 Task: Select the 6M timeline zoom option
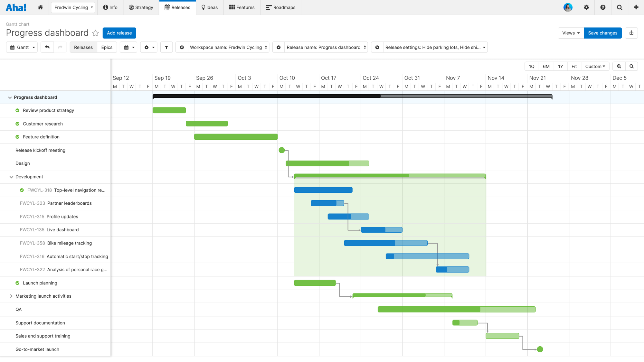point(546,66)
